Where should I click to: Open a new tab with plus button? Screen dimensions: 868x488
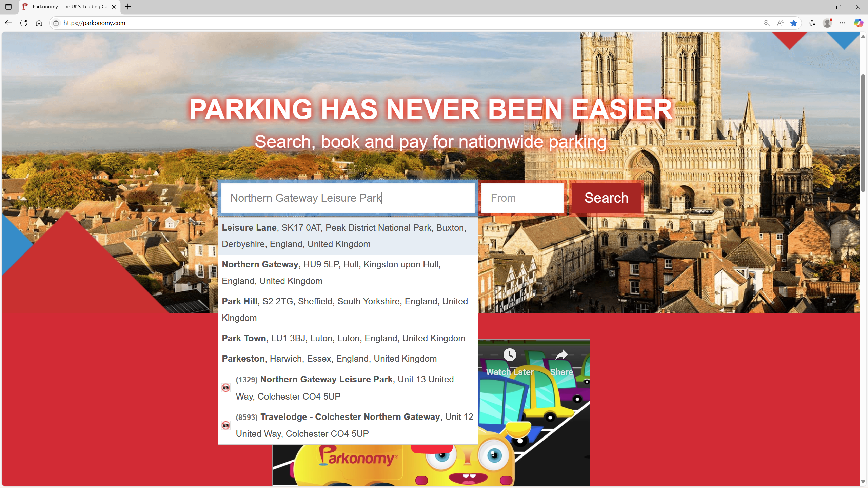[128, 7]
